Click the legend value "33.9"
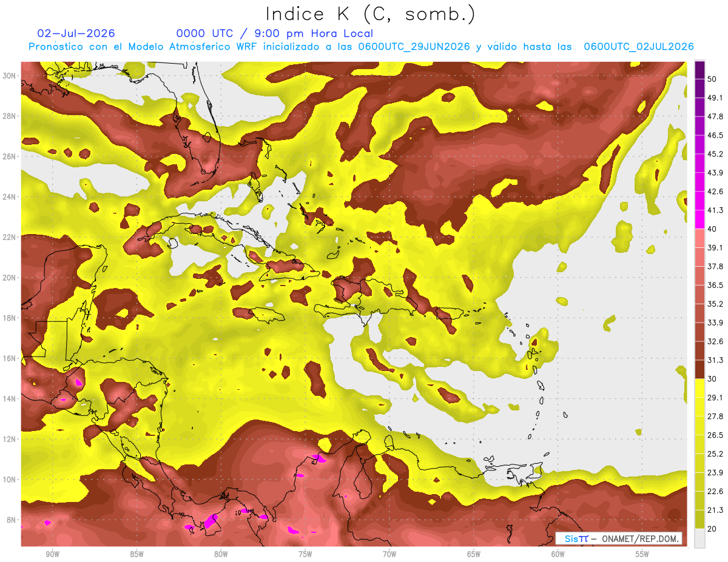This screenshot has width=728, height=562. click(715, 323)
